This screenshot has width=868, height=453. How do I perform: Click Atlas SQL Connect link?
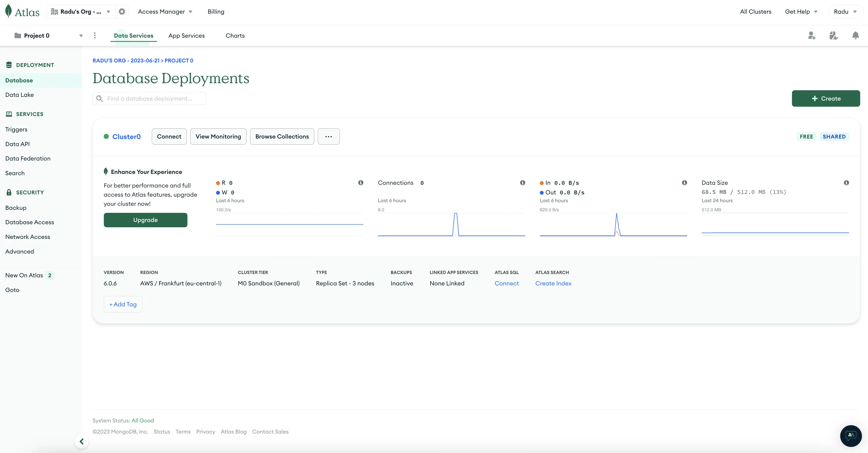[507, 283]
